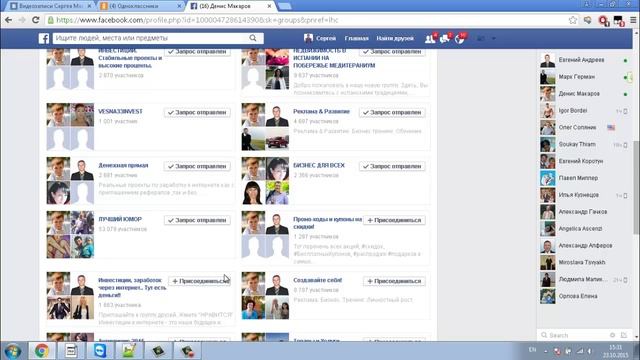Click Запрос отправлен for Денежная прямая
Viewport: 640px width, 360px height.
point(197,166)
